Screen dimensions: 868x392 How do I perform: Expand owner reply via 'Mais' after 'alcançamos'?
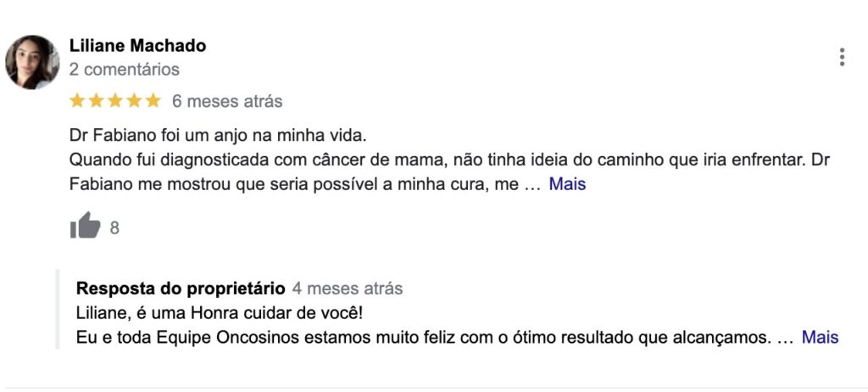821,337
